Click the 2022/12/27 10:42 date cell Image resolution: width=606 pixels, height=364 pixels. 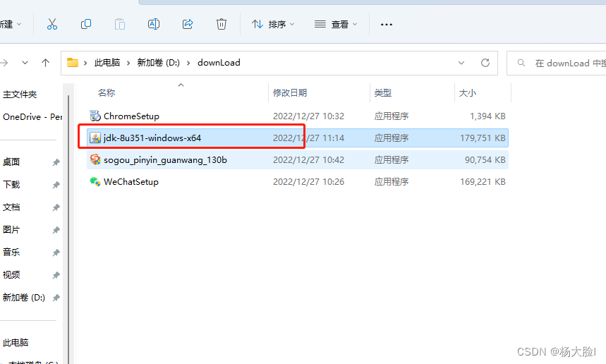[x=308, y=160]
